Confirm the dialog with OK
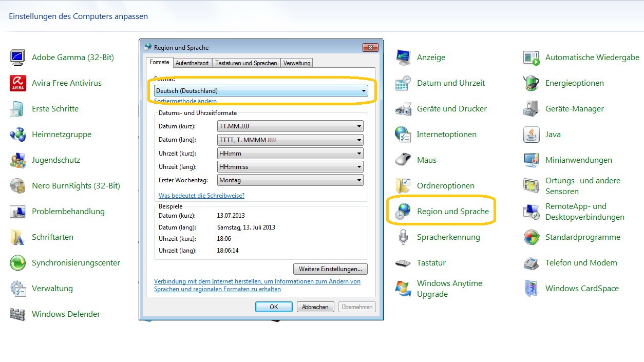 click(274, 307)
